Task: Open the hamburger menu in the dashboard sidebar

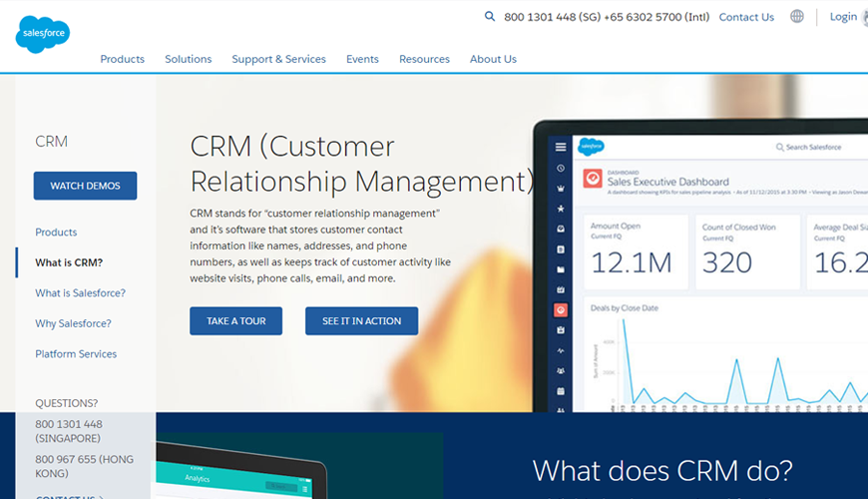Action: coord(561,147)
